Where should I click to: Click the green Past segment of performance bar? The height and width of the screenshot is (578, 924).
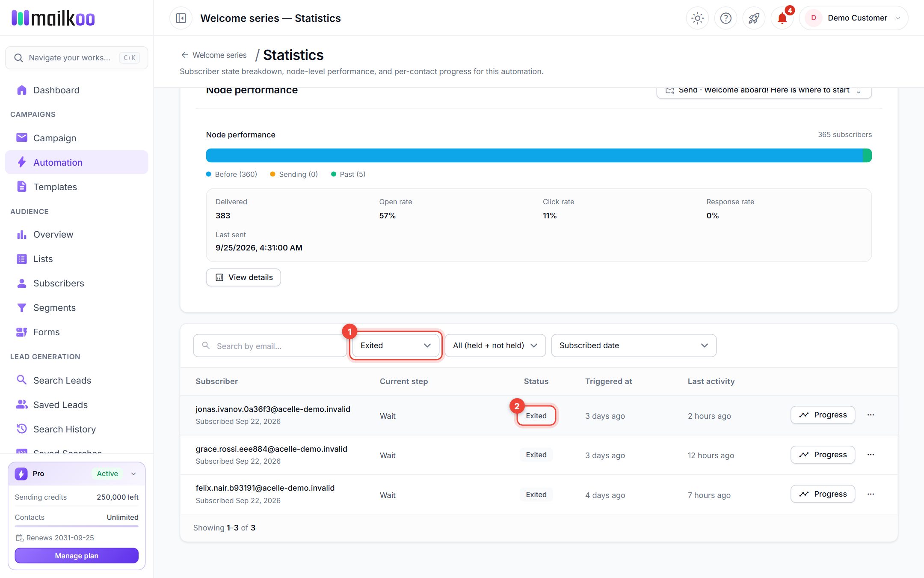point(868,155)
